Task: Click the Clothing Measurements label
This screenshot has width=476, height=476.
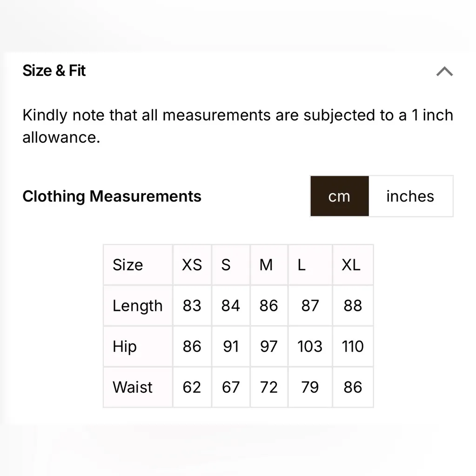Action: 112,196
